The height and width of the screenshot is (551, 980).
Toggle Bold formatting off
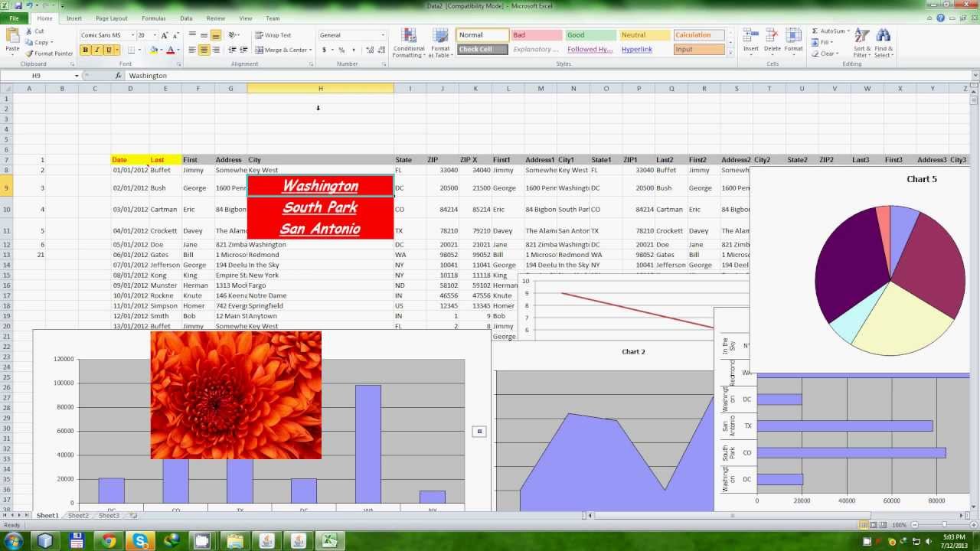tap(86, 50)
